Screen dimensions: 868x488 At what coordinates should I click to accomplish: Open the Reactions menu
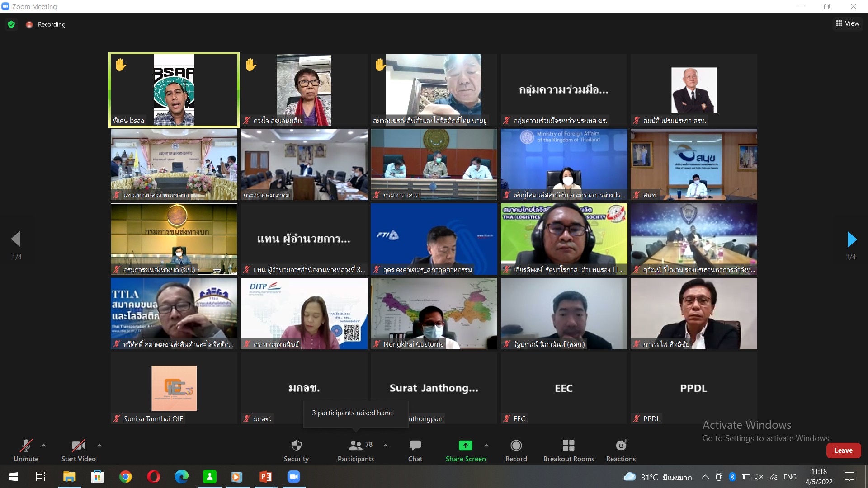point(621,450)
